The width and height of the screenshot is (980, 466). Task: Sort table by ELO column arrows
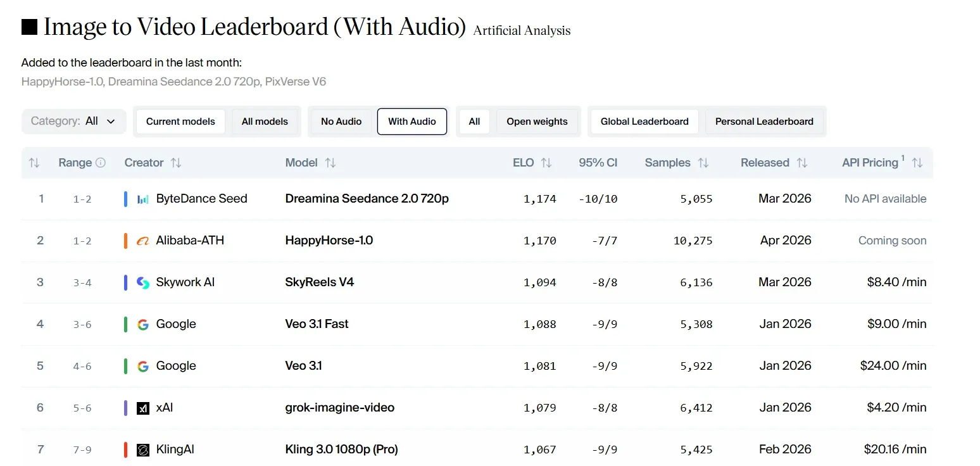pyautogui.click(x=546, y=163)
